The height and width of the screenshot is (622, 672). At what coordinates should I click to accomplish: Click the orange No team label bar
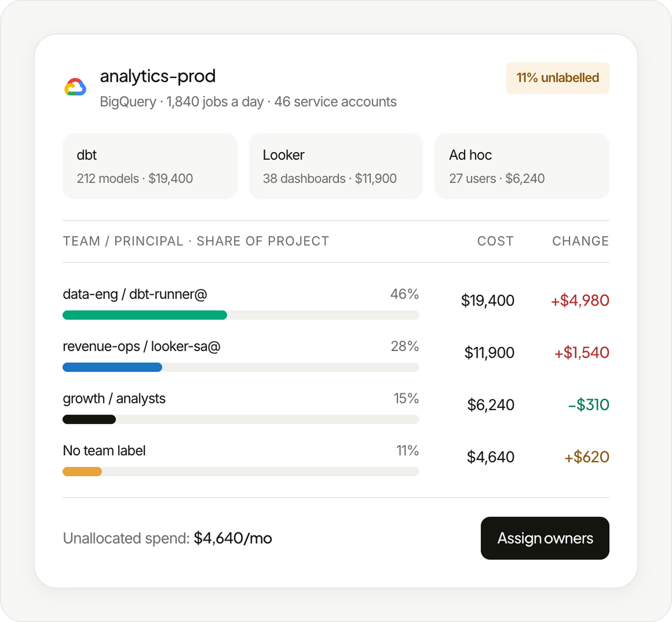tap(82, 471)
